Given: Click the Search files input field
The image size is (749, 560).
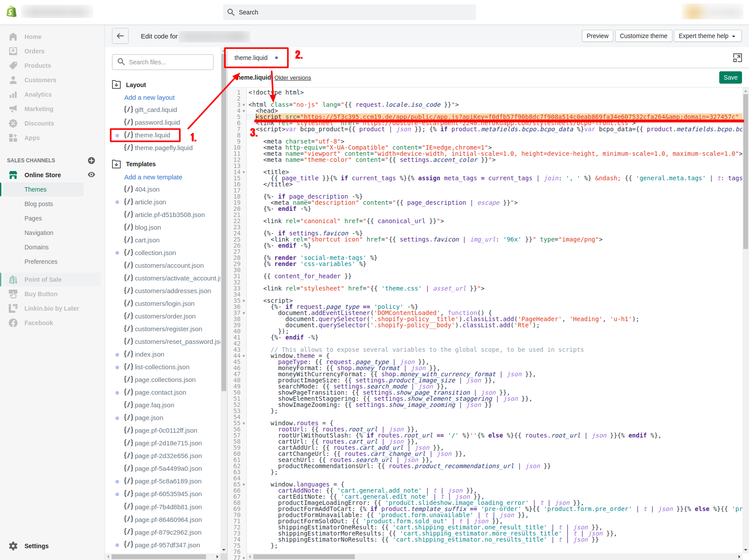Looking at the screenshot, I should click(x=162, y=62).
